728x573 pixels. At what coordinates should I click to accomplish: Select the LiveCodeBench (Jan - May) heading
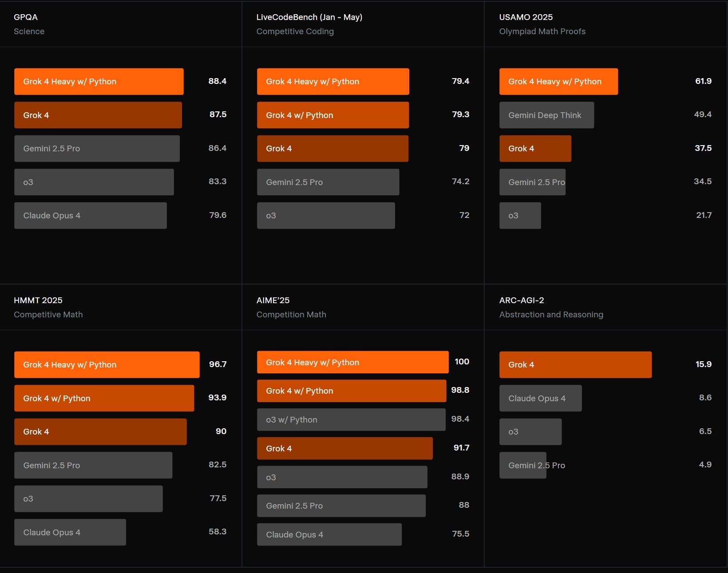point(309,17)
